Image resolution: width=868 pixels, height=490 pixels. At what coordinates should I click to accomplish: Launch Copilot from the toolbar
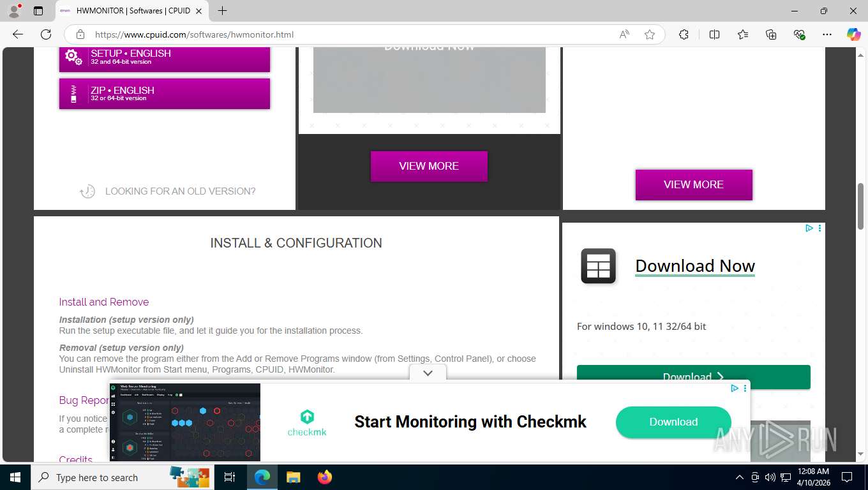pos(853,34)
